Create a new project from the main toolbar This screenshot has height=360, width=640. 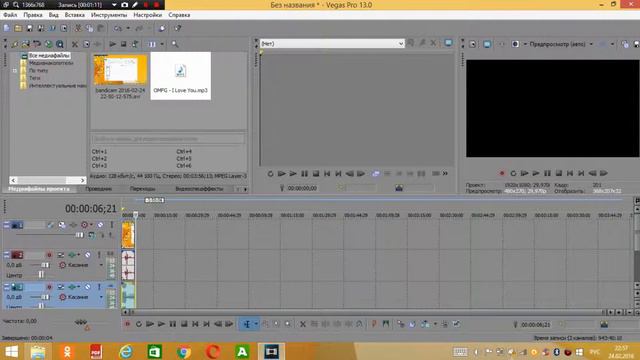7,28
